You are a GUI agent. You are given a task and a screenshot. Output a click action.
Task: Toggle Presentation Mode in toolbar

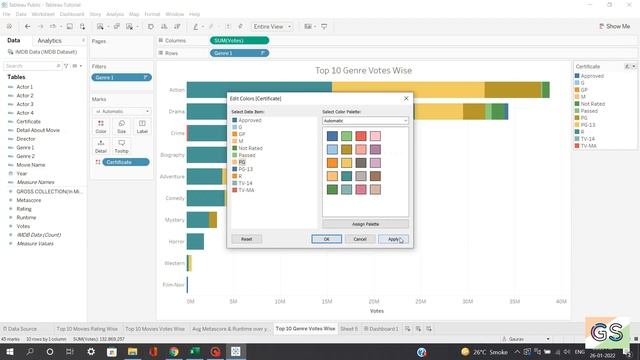[x=324, y=27]
